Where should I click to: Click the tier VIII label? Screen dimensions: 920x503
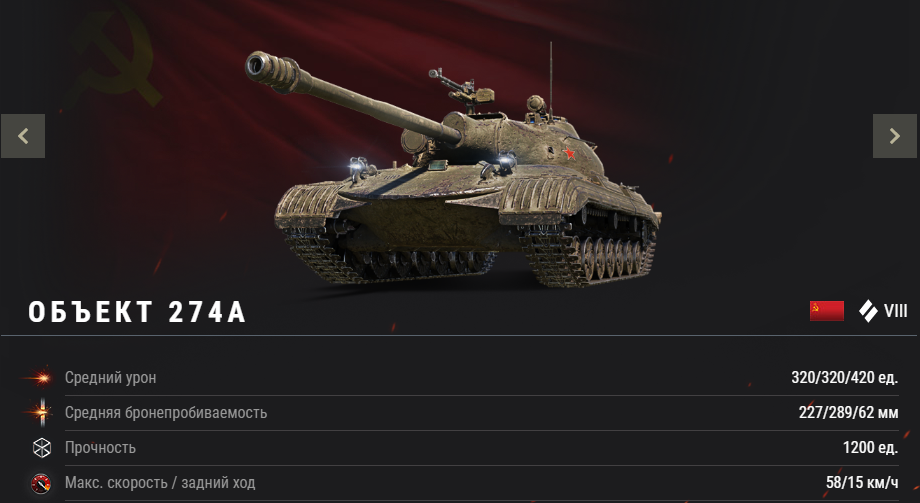click(895, 311)
